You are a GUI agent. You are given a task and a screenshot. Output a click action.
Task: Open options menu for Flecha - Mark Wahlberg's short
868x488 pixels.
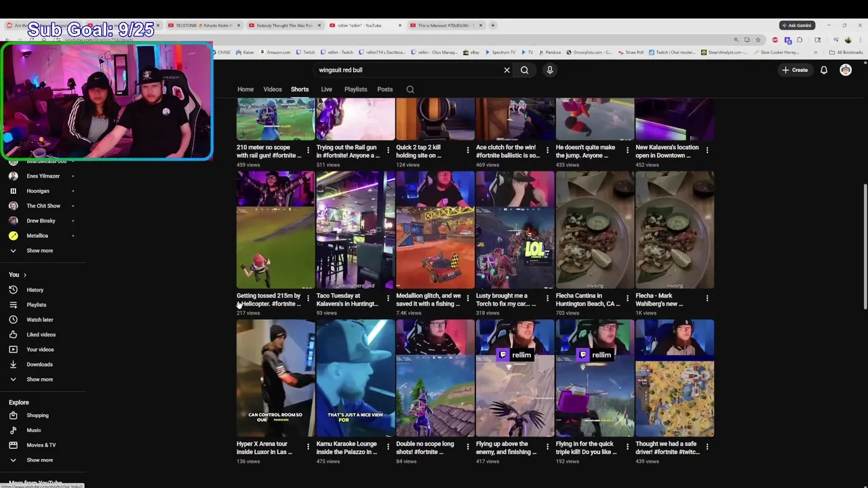pos(707,298)
